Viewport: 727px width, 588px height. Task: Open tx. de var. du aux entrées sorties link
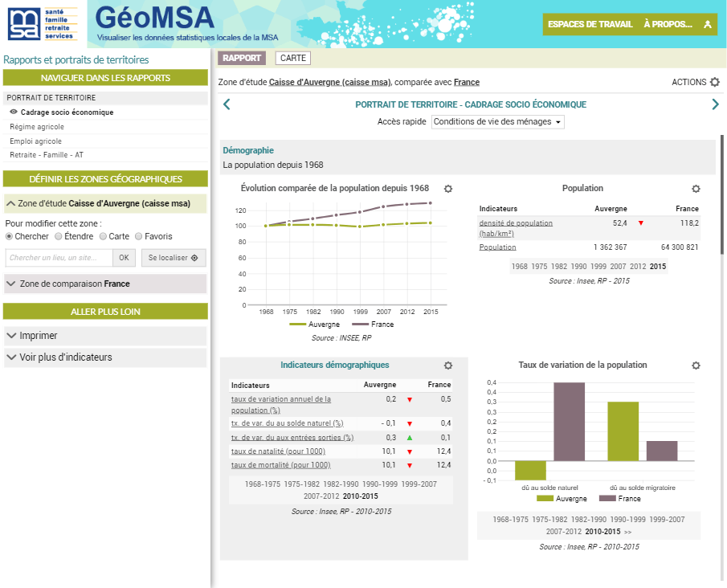click(292, 438)
